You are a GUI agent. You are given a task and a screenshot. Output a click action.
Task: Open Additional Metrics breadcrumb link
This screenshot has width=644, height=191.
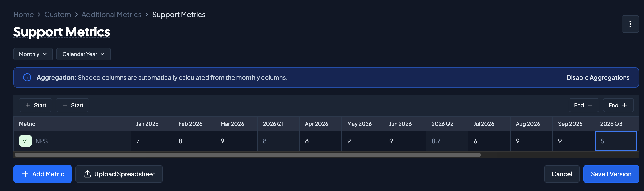point(112,15)
